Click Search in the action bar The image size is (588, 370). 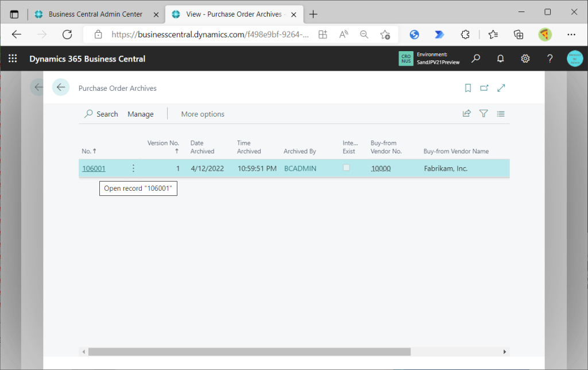[101, 114]
